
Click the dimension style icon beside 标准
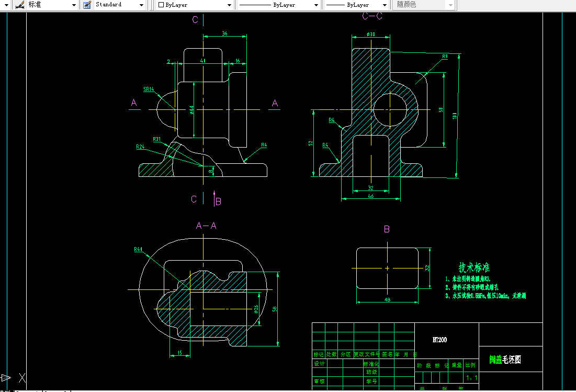coord(20,5)
